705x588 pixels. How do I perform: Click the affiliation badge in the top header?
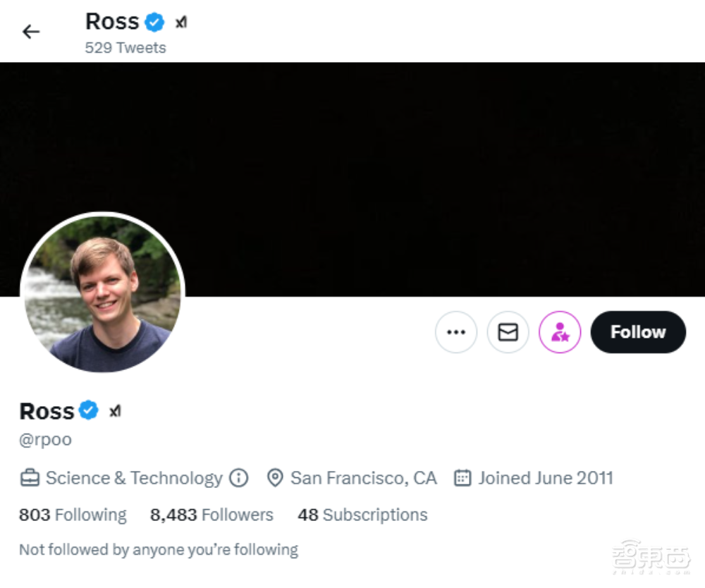pos(181,23)
